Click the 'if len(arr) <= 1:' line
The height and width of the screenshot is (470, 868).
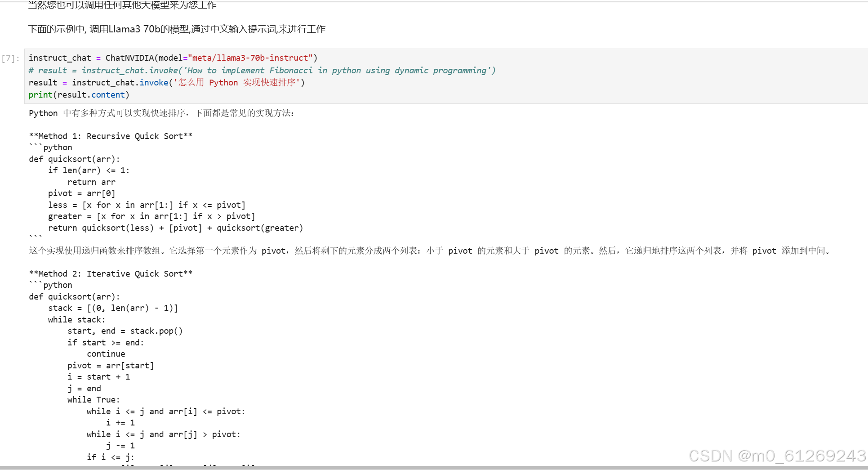point(89,170)
